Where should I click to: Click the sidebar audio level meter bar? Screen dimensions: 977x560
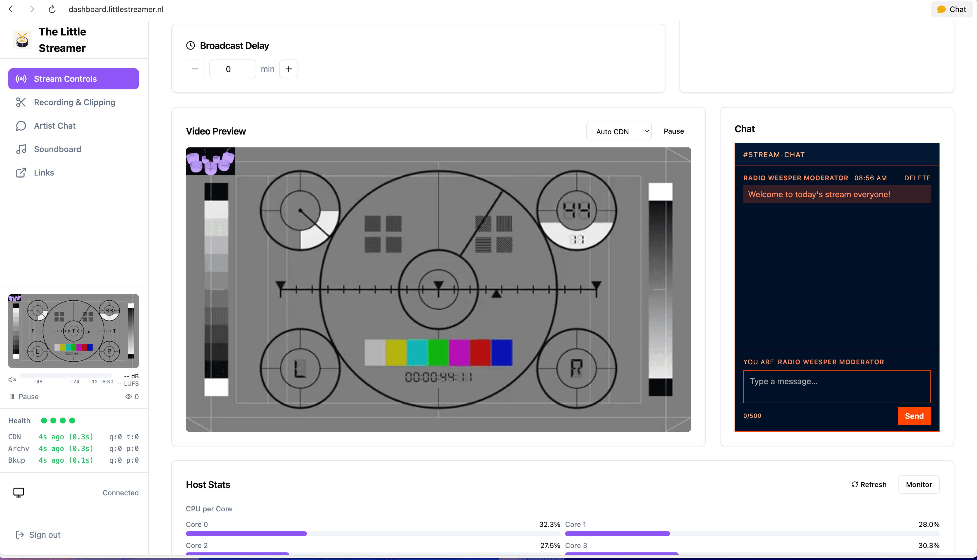[66, 375]
